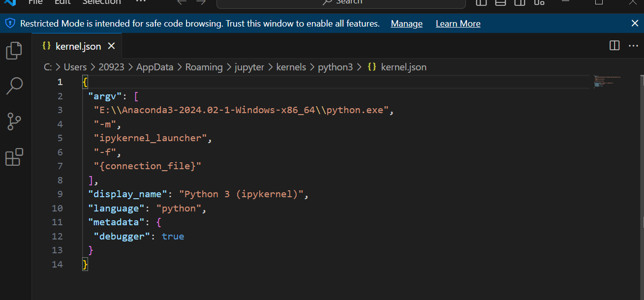Open the Customize Layout icon
Viewport: 644px width, 300px height.
pos(539,3)
